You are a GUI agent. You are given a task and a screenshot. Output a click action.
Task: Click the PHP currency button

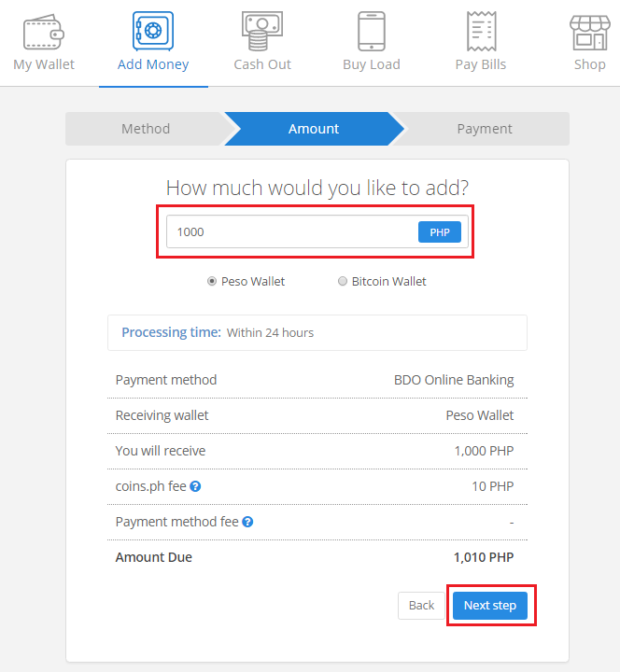point(440,232)
